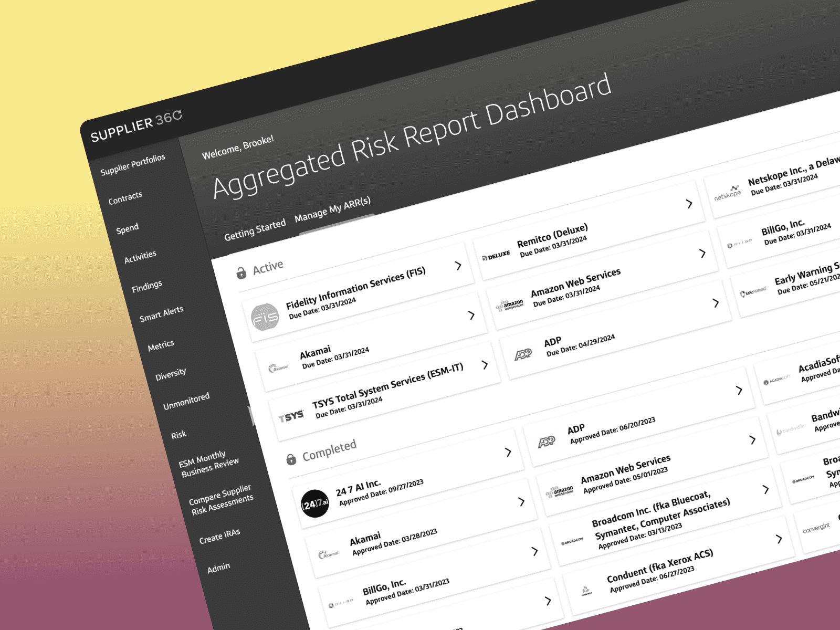This screenshot has width=840, height=630.
Task: Click the 24/7.ai round logo
Action: pyautogui.click(x=315, y=503)
